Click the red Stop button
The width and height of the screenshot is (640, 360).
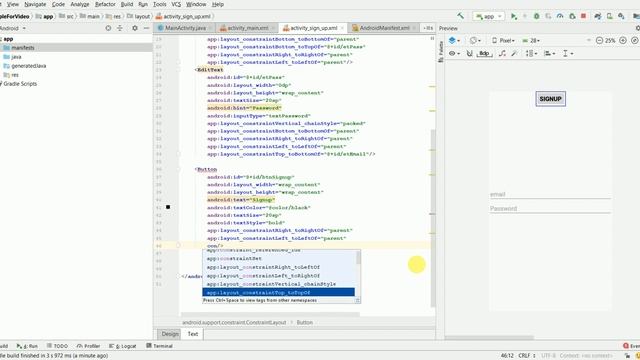[x=584, y=16]
